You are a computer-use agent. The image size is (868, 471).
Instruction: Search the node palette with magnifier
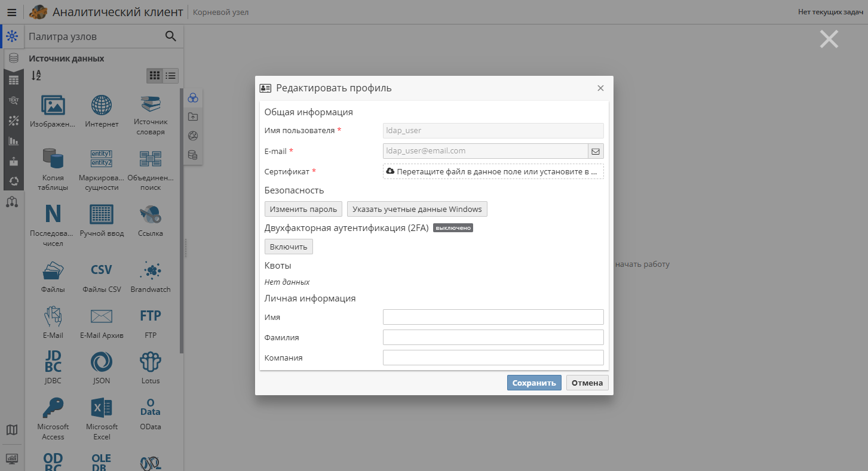(171, 36)
